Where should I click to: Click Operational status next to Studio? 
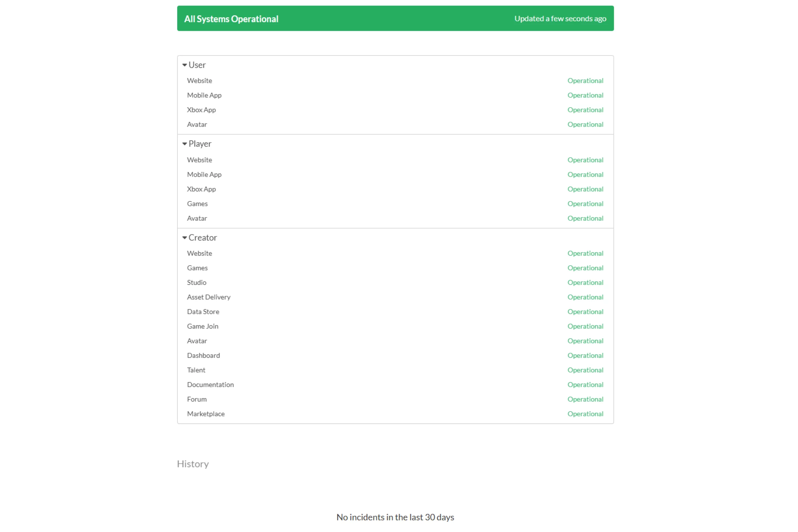click(585, 283)
